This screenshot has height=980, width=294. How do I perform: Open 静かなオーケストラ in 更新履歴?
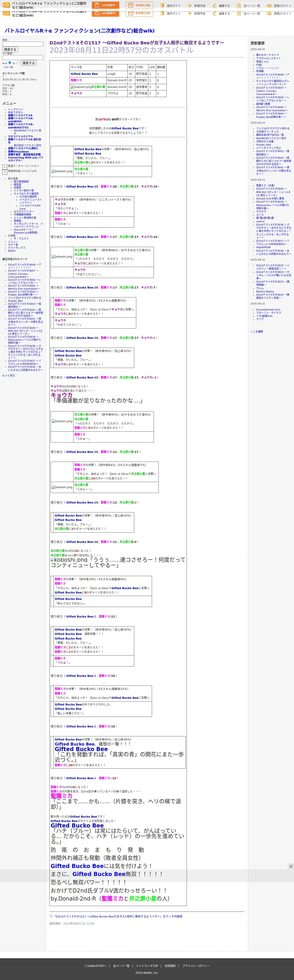tap(267, 55)
